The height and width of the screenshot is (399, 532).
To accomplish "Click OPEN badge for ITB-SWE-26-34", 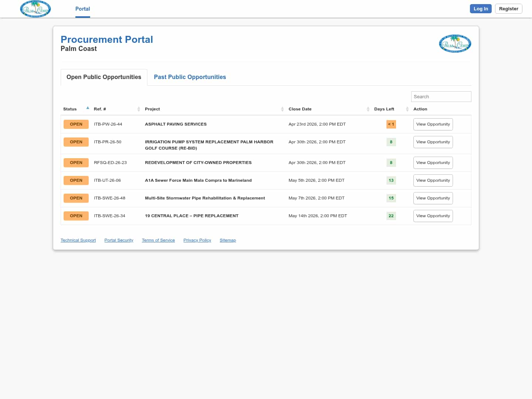I will click(76, 216).
